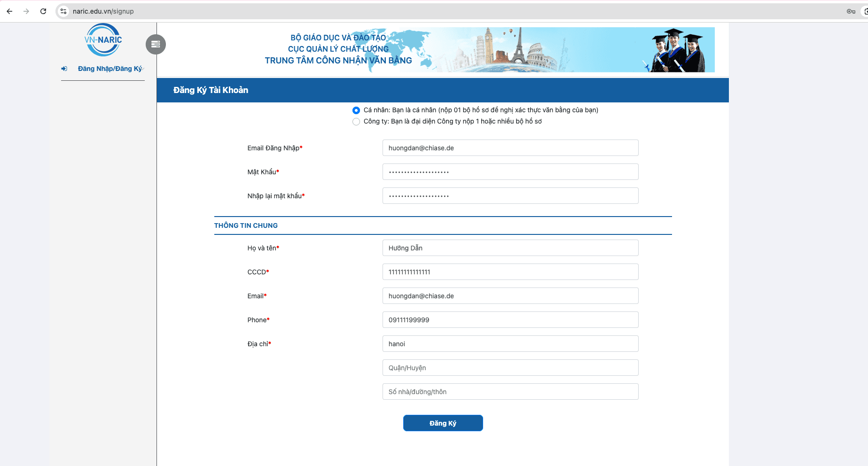This screenshot has width=868, height=466.
Task: Click the CCCD number field
Action: click(510, 272)
